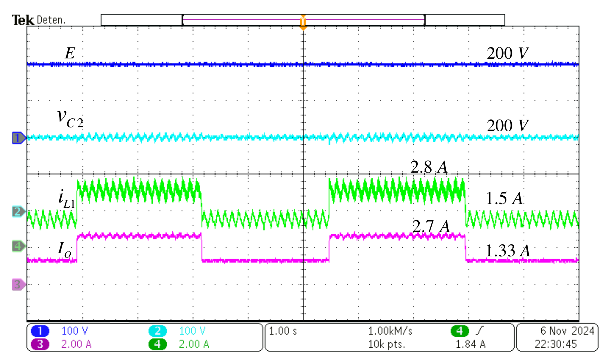Click the 'E' waveform label
Viewport: 605px width, 364px height.
(70, 53)
